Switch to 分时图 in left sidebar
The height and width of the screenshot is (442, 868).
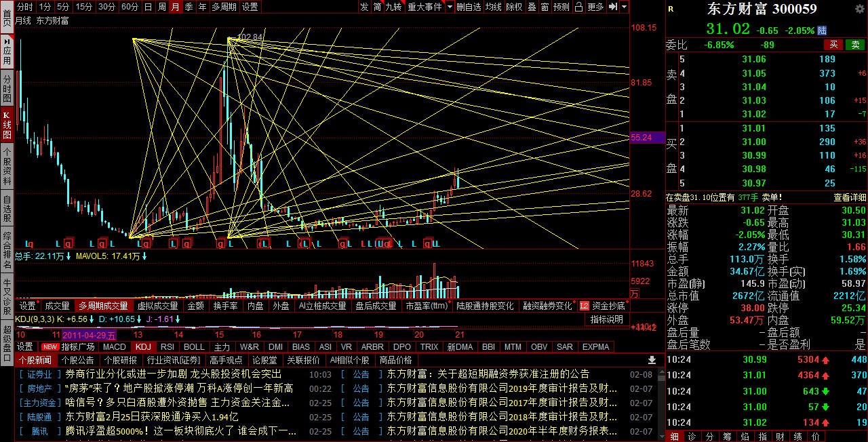click(7, 89)
